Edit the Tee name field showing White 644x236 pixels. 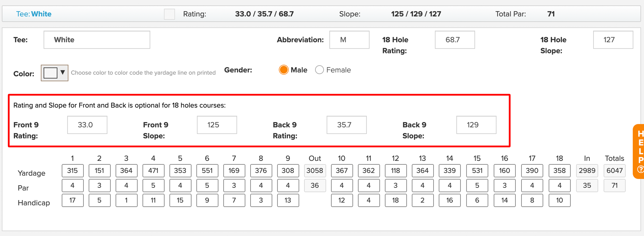[97, 39]
